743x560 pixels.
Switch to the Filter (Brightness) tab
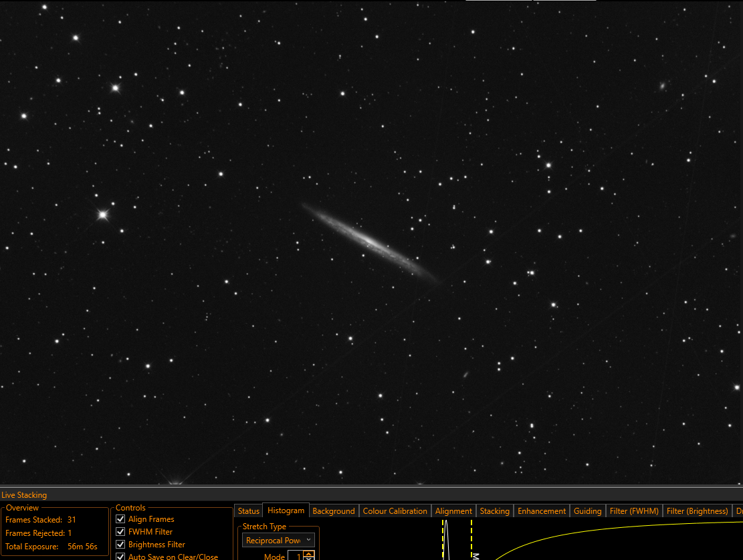coord(697,510)
